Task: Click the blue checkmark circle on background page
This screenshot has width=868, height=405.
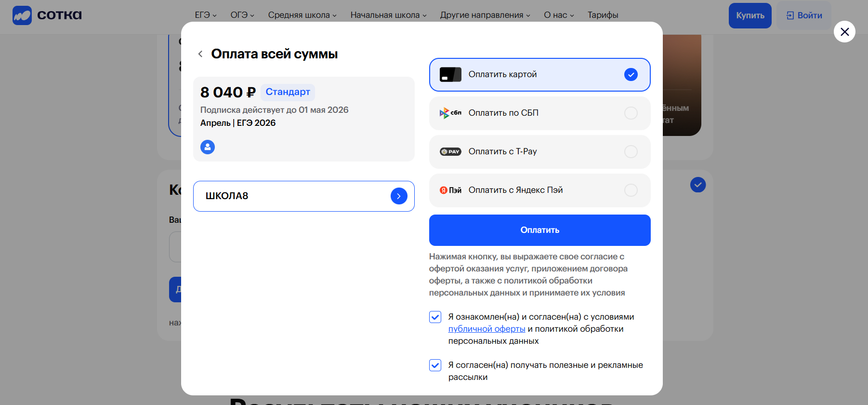Action: [698, 185]
